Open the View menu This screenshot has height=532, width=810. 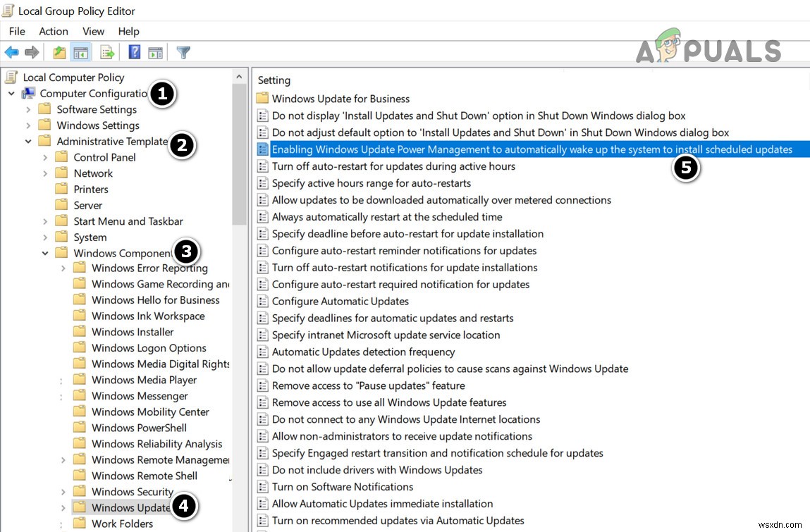point(93,31)
